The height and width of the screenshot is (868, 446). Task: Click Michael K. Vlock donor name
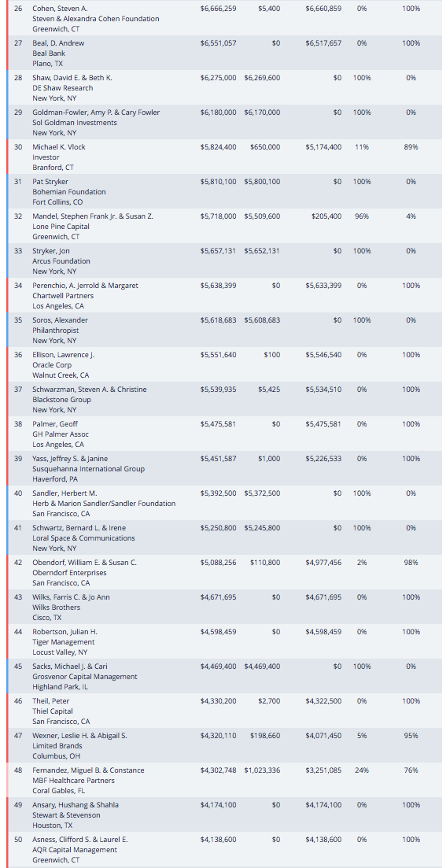coord(59,146)
